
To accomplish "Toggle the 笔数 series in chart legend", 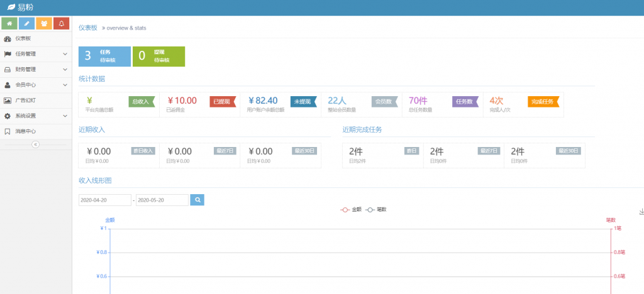I will click(376, 209).
